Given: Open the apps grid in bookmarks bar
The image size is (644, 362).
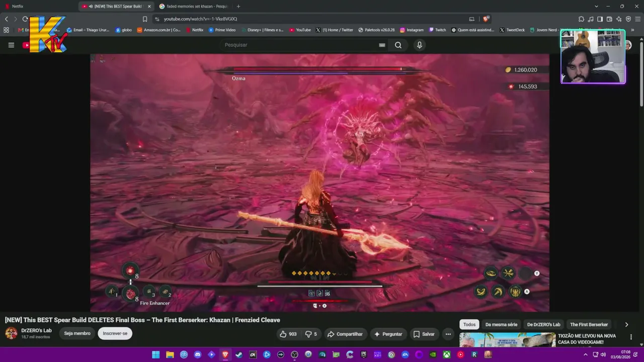Looking at the screenshot, I should click(7, 30).
